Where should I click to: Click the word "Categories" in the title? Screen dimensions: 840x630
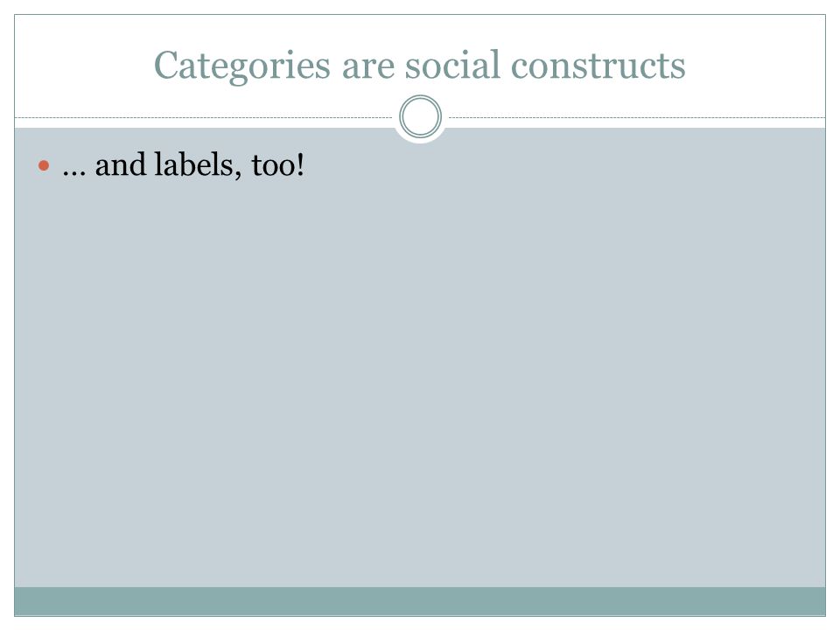242,66
